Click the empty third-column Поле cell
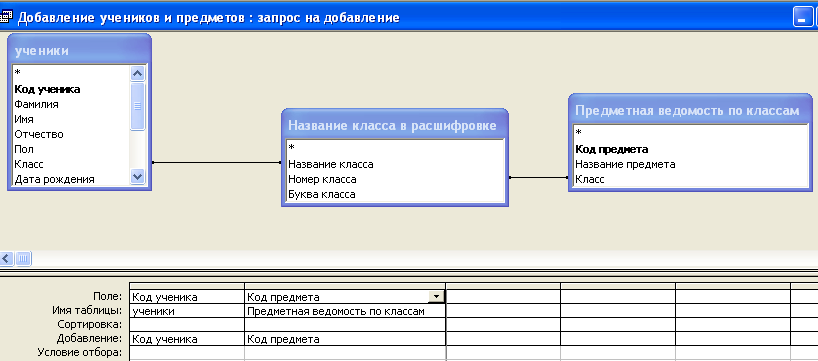 click(503, 297)
